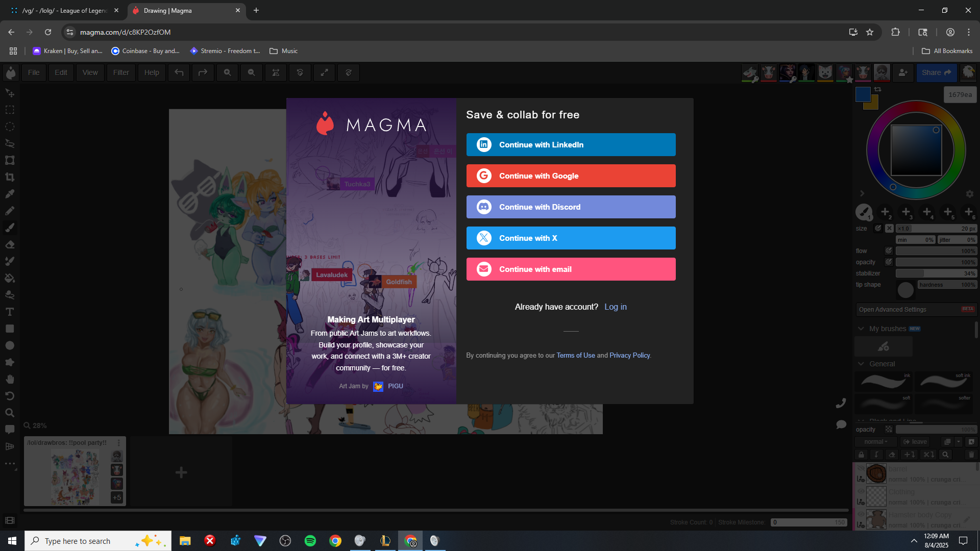Click the undo arrow in top toolbar

[179, 72]
